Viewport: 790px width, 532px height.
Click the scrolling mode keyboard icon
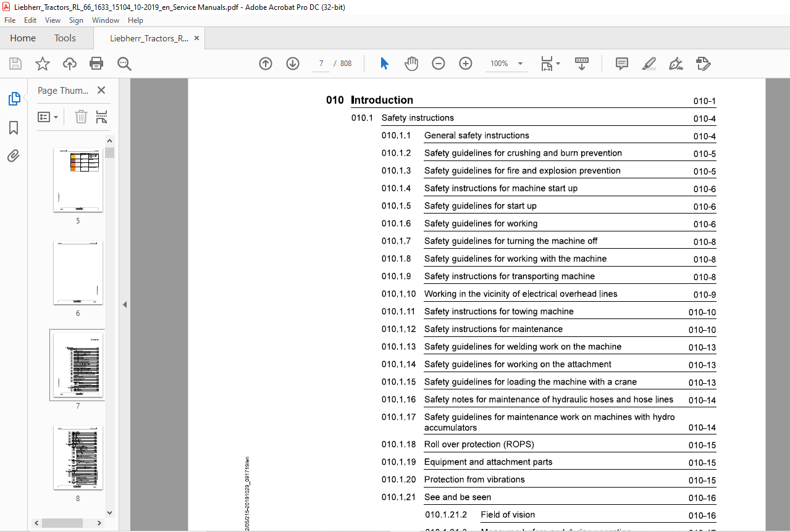coord(582,64)
